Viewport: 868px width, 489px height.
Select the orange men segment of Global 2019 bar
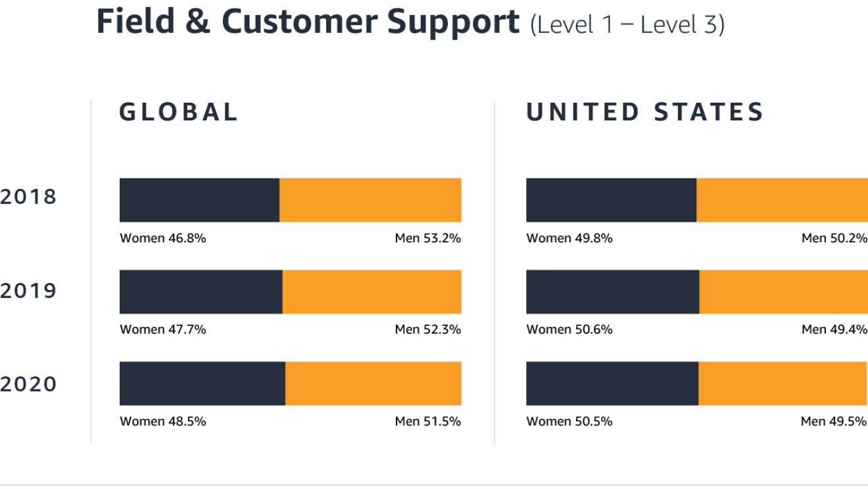tap(372, 292)
